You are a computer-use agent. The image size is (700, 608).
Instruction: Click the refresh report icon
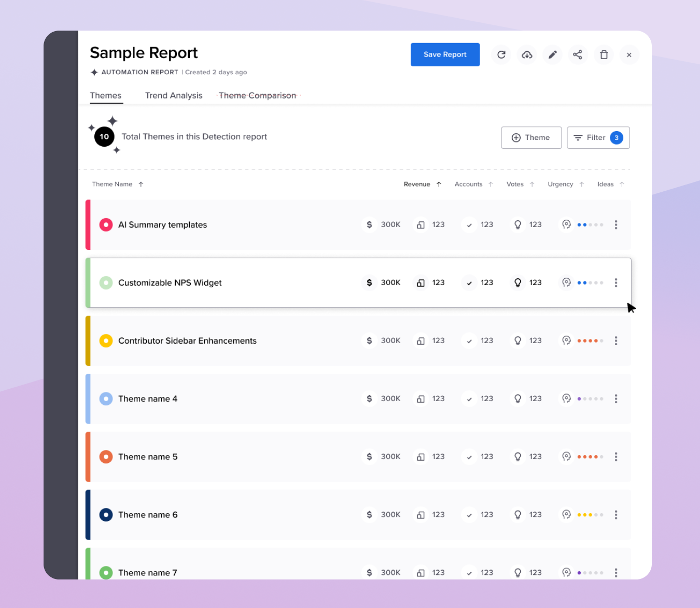(501, 54)
